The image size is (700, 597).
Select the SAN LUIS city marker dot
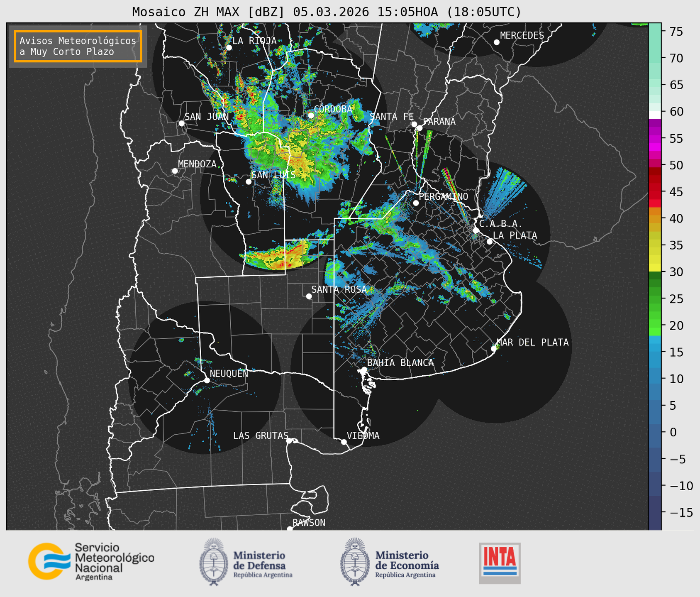point(249,181)
